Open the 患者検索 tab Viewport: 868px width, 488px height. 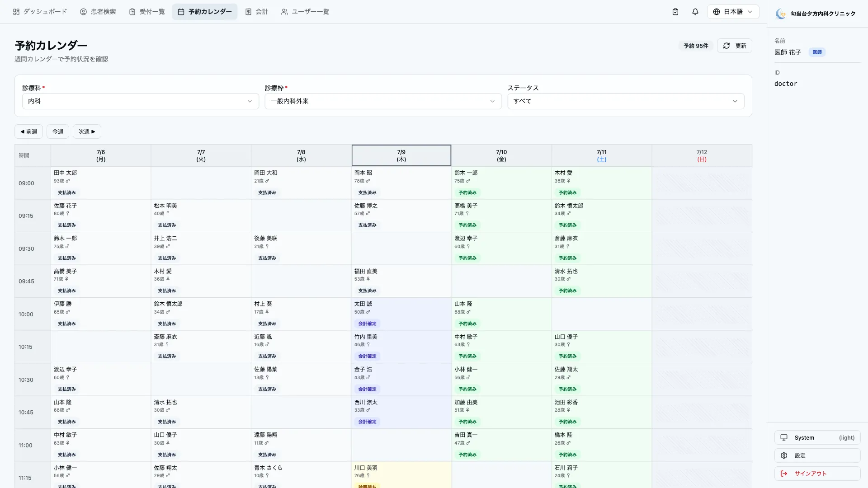98,12
